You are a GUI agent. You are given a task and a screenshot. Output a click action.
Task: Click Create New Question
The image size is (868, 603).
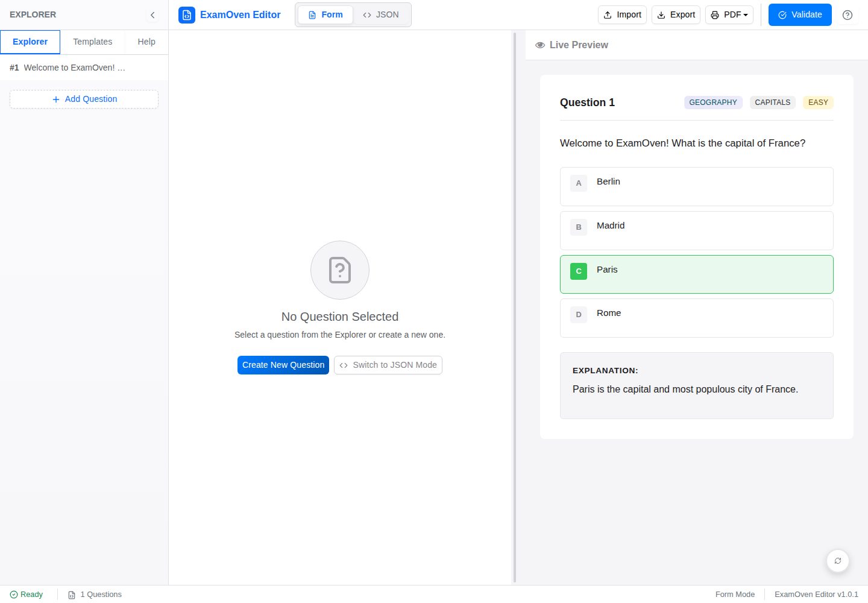pyautogui.click(x=283, y=365)
